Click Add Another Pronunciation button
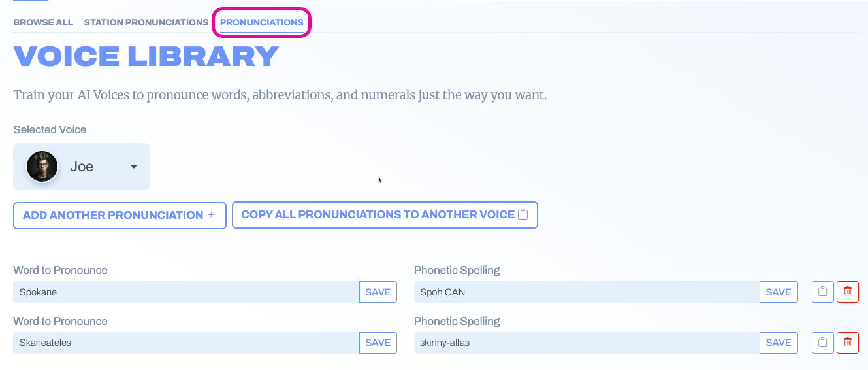 click(x=120, y=215)
